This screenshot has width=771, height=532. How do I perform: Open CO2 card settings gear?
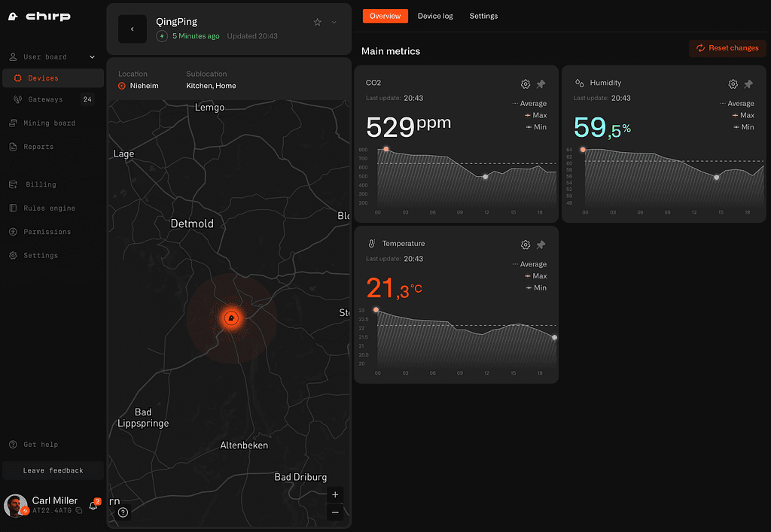pyautogui.click(x=526, y=84)
